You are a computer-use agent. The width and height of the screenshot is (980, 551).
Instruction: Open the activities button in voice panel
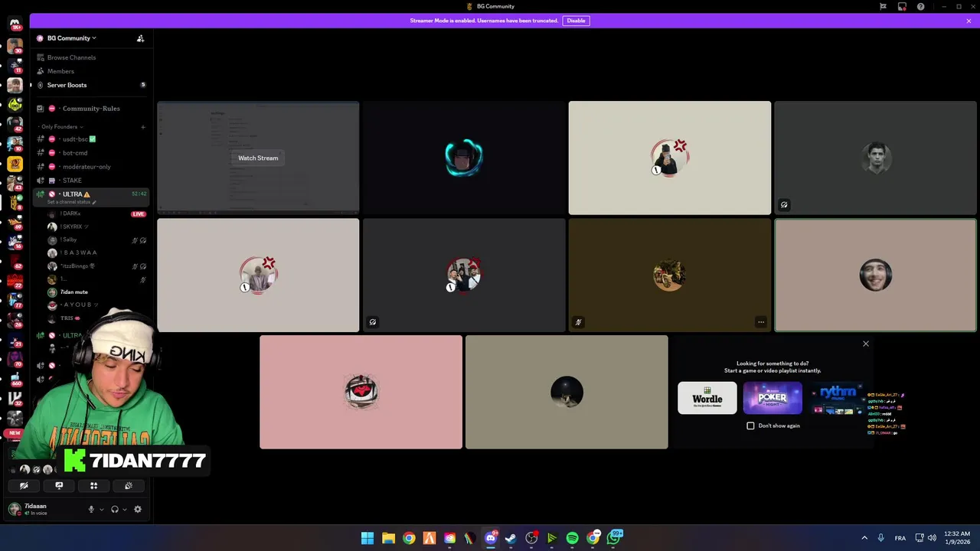93,485
